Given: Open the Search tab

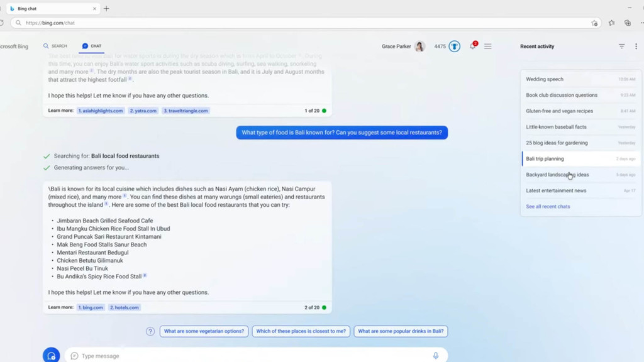Looking at the screenshot, I should (57, 46).
